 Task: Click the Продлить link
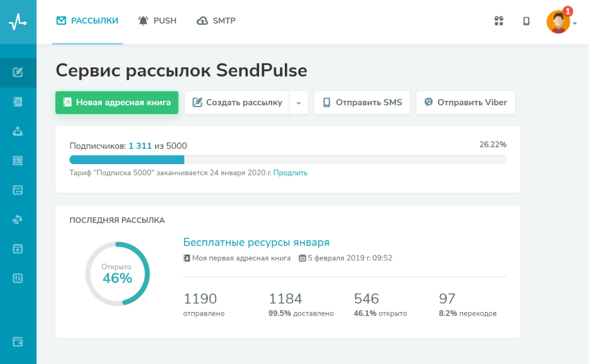coord(290,173)
